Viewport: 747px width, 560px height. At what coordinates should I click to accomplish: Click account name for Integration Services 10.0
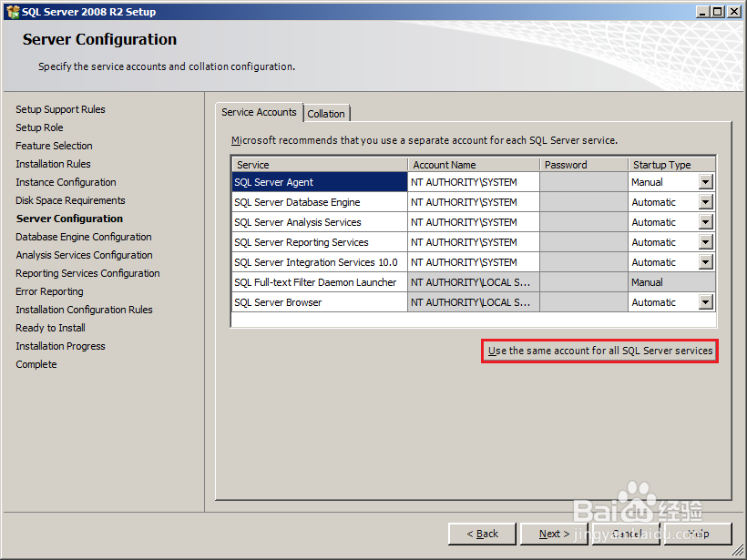pos(474,262)
